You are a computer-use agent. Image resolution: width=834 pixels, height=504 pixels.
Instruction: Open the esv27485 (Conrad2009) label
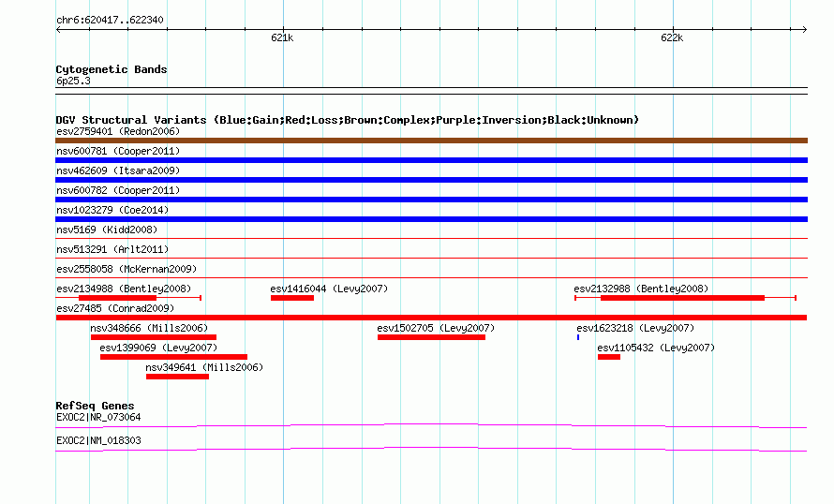(115, 308)
